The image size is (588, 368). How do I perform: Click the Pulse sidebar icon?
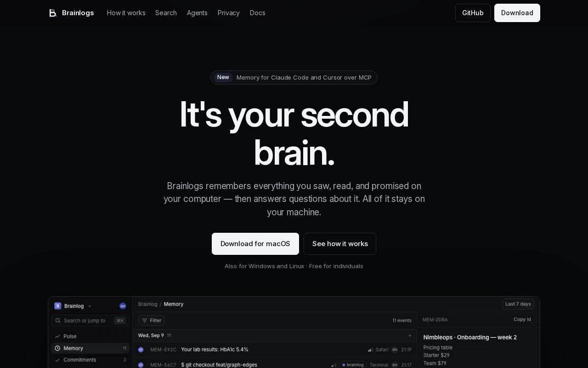click(x=57, y=336)
